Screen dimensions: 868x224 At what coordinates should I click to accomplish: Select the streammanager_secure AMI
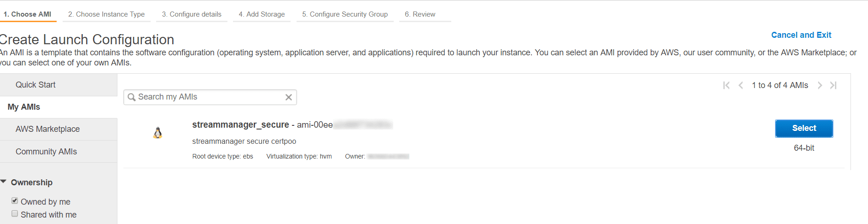tap(804, 129)
